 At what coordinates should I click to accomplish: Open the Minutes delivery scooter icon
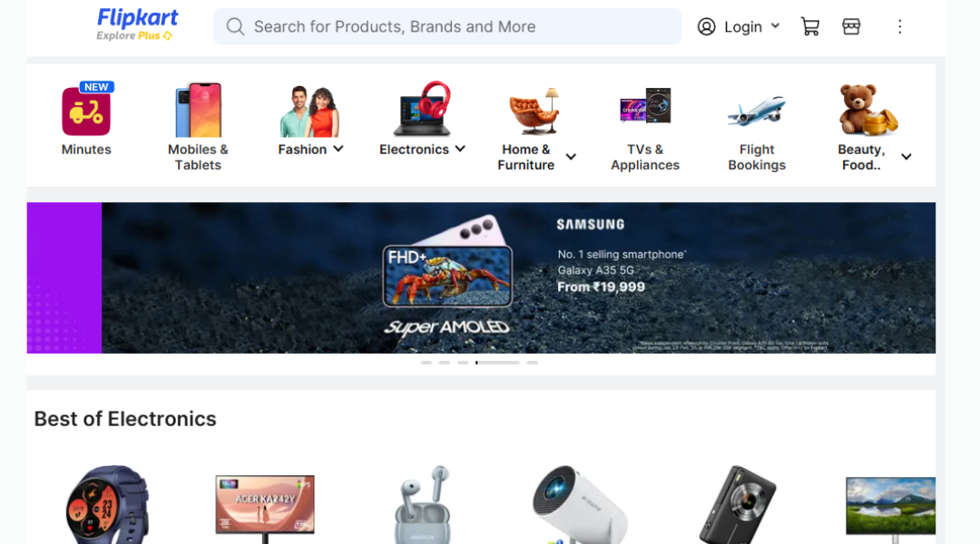click(86, 110)
